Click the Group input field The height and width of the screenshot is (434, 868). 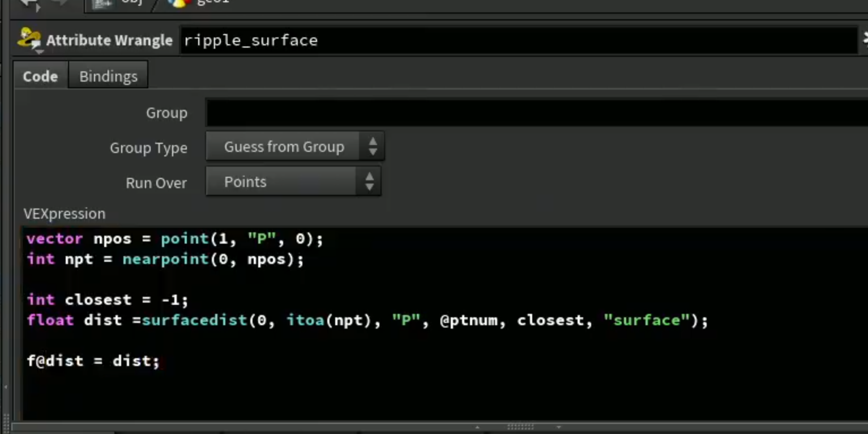click(x=537, y=113)
